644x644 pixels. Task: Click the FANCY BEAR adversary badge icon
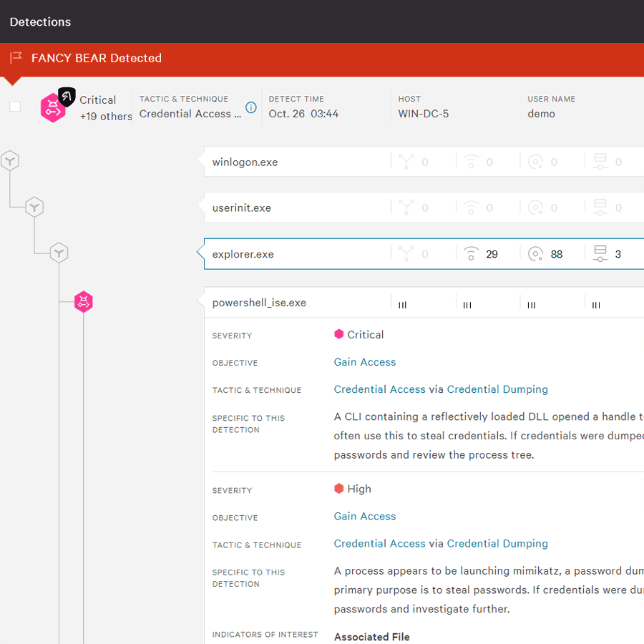point(67,97)
